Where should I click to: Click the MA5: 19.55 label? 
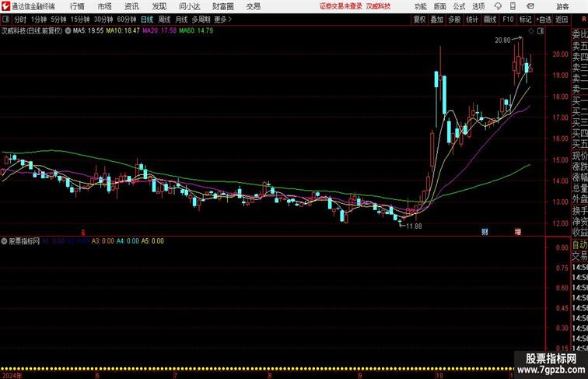point(88,31)
